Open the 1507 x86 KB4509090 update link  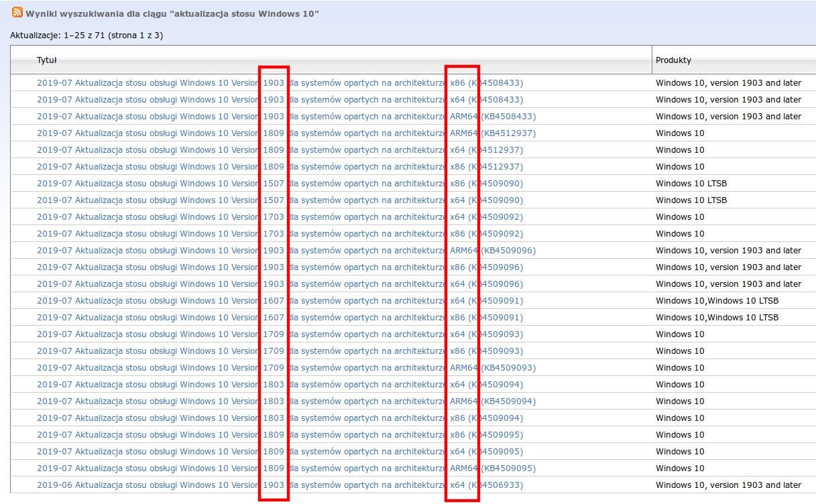[280, 184]
